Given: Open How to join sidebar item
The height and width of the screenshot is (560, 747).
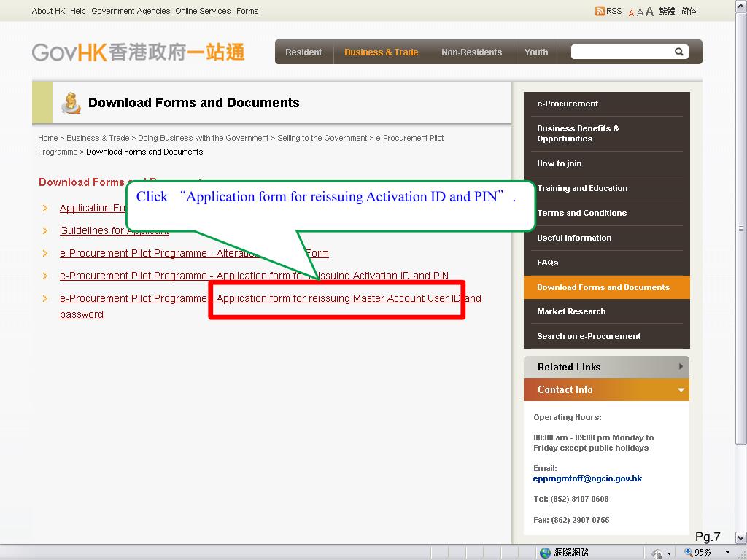Looking at the screenshot, I should tap(606, 164).
